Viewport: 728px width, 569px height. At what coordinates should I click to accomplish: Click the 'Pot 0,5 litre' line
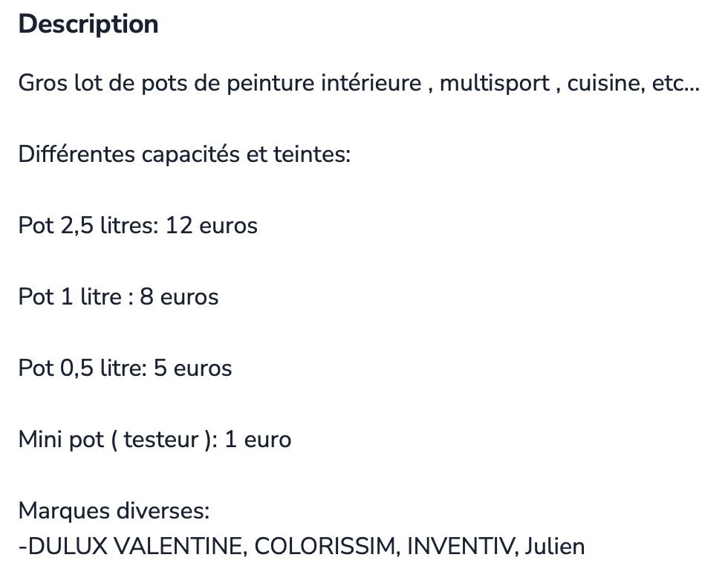click(x=125, y=368)
